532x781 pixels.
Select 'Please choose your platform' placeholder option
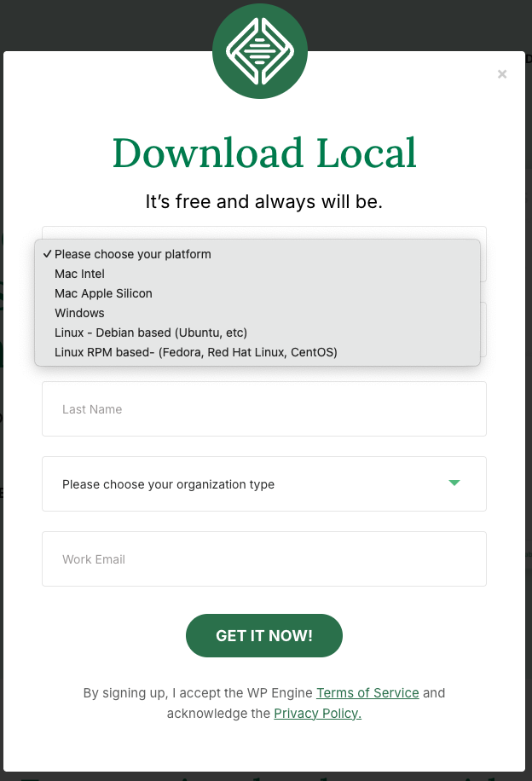tap(257, 254)
